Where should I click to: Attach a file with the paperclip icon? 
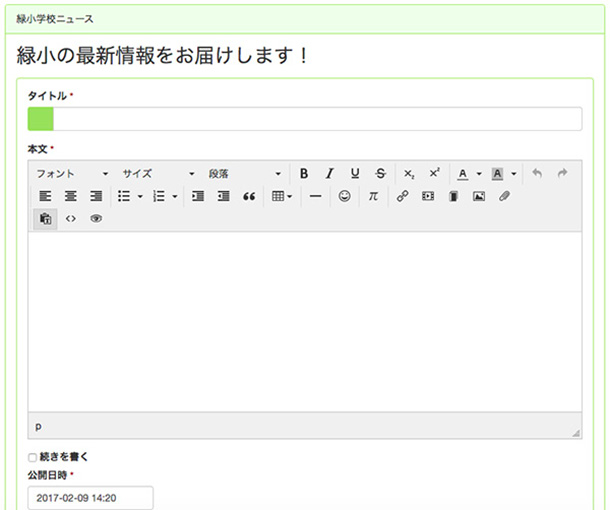point(504,196)
